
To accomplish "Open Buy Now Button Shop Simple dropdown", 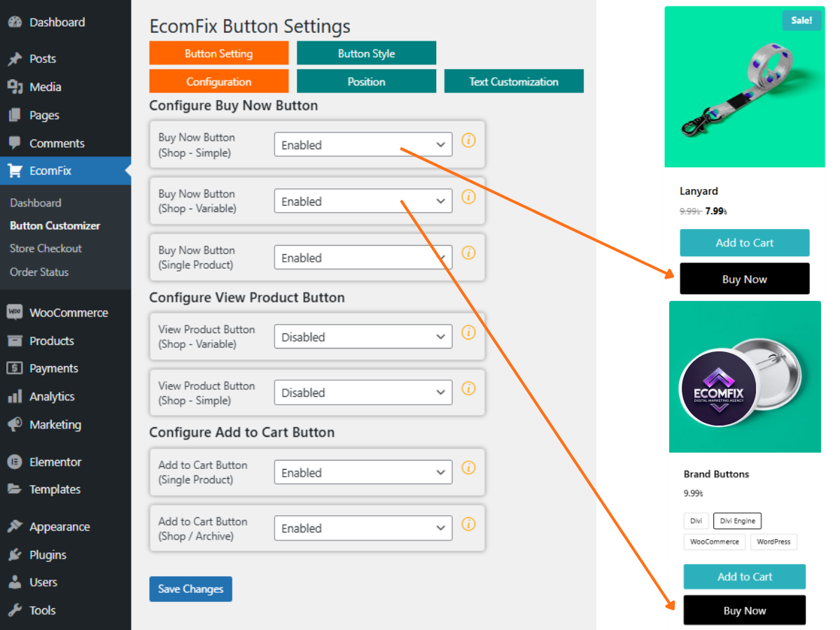I will (x=363, y=145).
